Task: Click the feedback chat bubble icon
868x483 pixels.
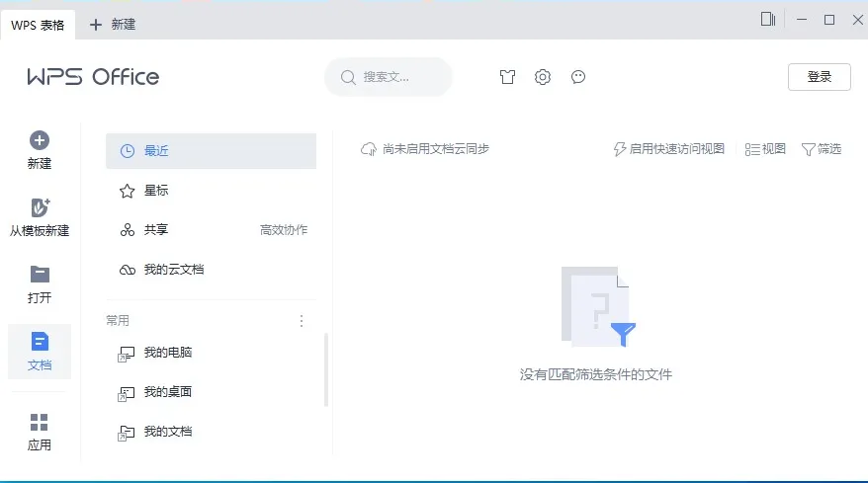Action: point(578,77)
